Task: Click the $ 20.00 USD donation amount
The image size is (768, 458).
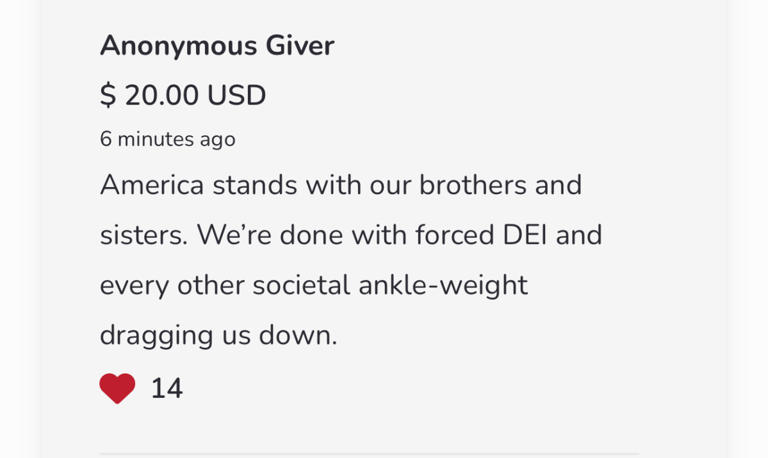Action: coord(183,96)
